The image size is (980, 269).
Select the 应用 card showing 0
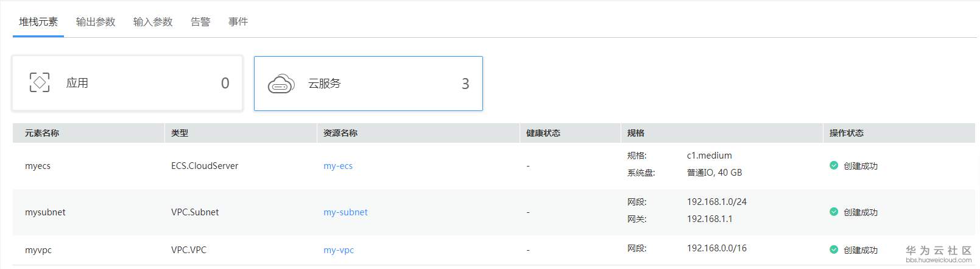pyautogui.click(x=127, y=83)
